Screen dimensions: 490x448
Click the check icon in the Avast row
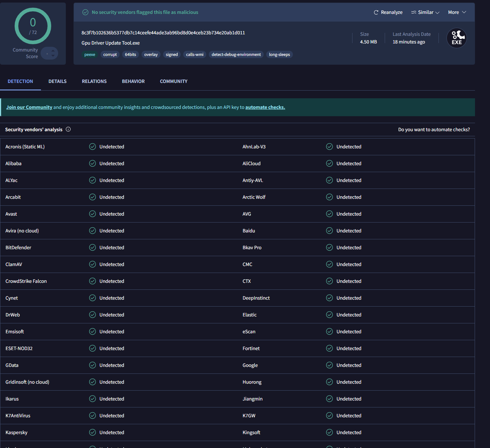(93, 214)
